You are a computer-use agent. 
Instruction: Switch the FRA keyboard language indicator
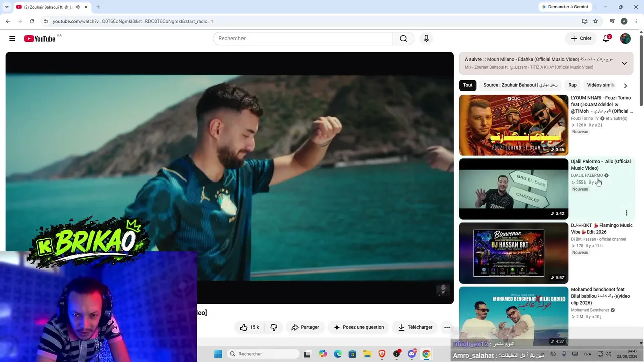[x=587, y=354]
